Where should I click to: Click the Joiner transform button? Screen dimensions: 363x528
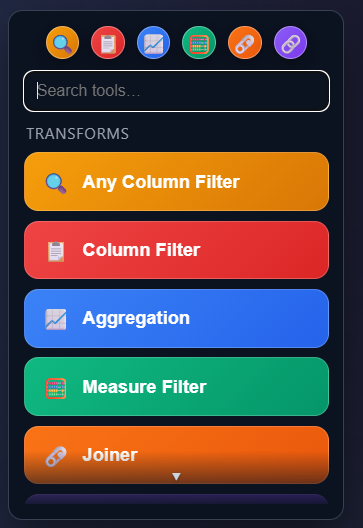click(x=176, y=455)
